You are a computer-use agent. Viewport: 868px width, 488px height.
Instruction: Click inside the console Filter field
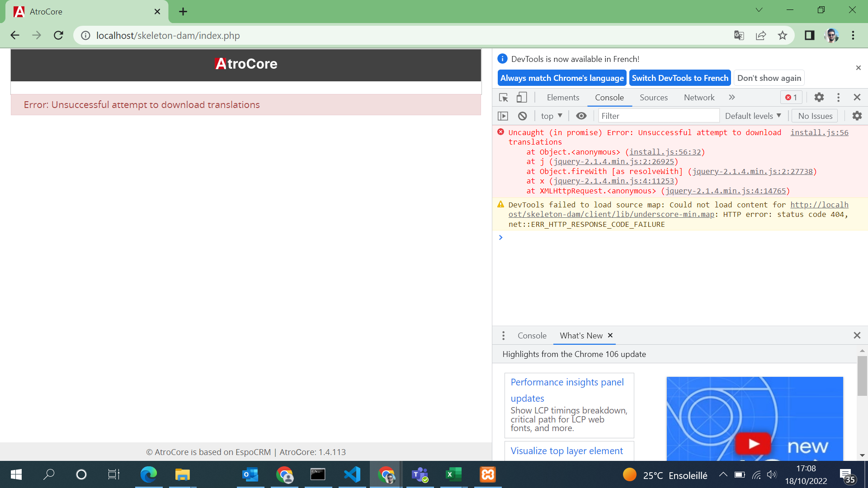click(x=658, y=116)
